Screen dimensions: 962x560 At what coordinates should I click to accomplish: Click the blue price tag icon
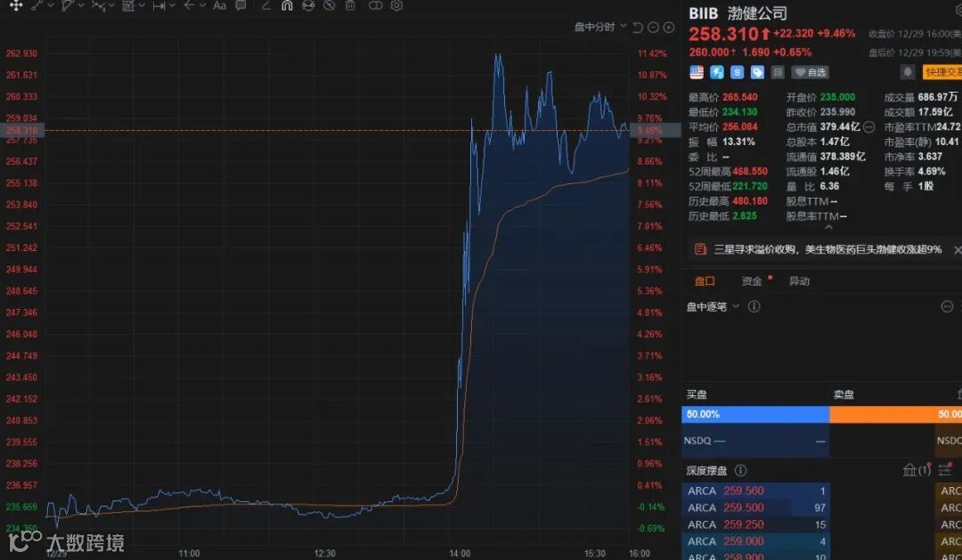pos(757,72)
